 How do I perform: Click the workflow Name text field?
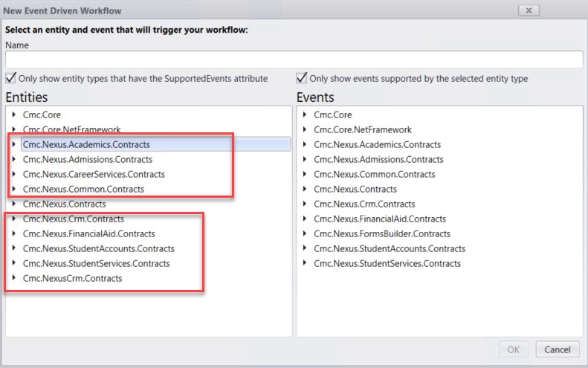click(x=294, y=59)
